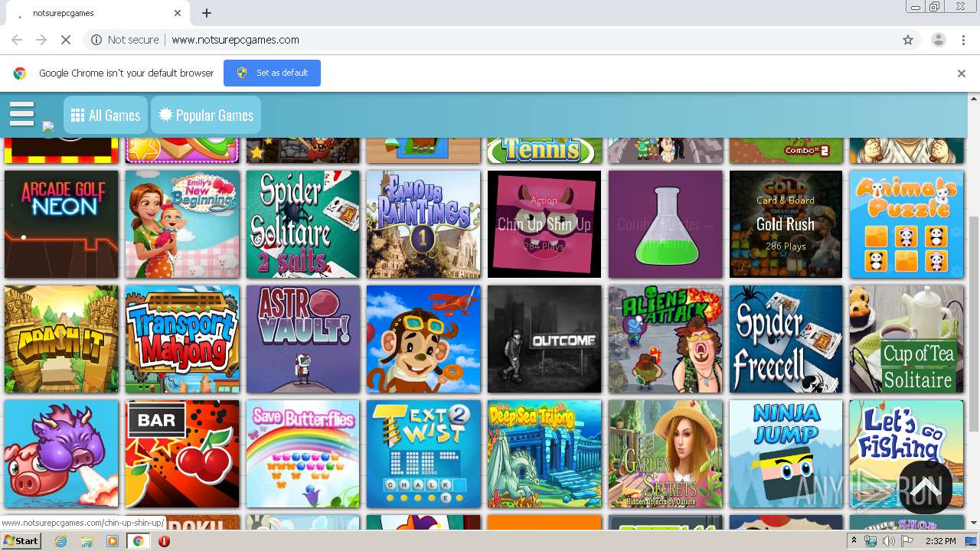Open the Popular Games section
The image size is (980, 551).
click(x=206, y=116)
